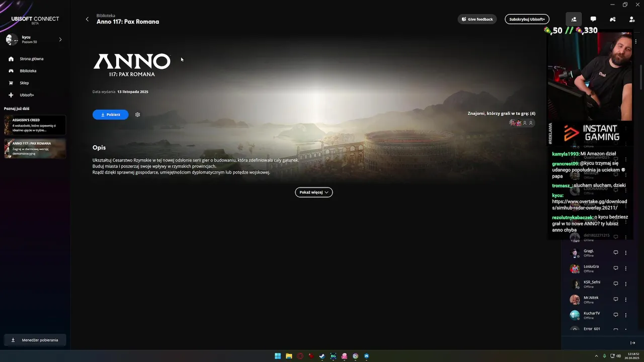Open chat with friend LosiuGra
644x362 pixels.
(x=615, y=268)
